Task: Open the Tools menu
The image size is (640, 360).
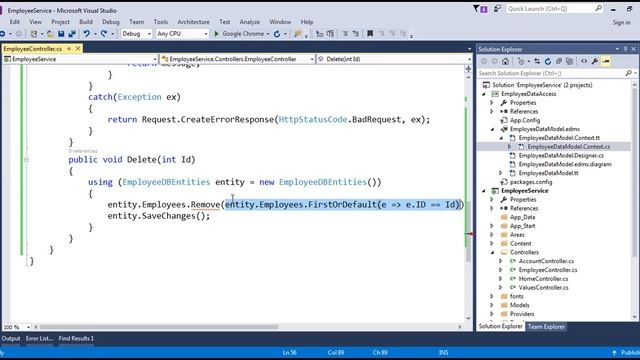Action: point(160,22)
